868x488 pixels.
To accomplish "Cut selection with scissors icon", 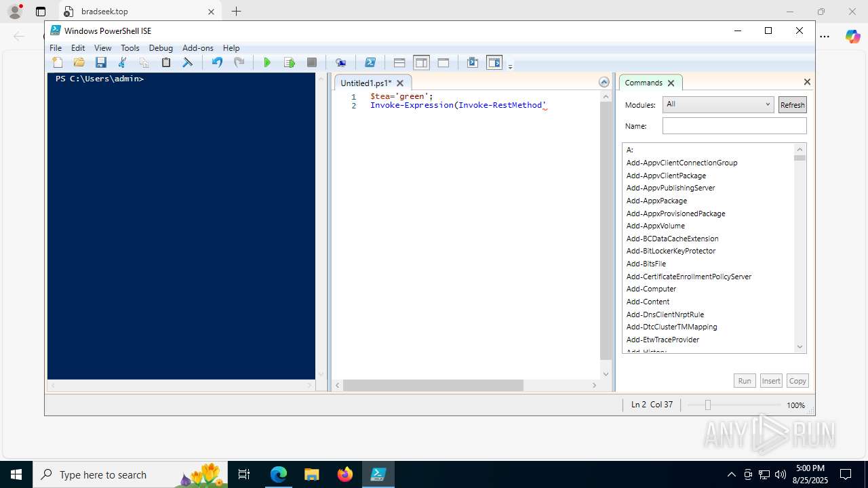I will pos(123,62).
